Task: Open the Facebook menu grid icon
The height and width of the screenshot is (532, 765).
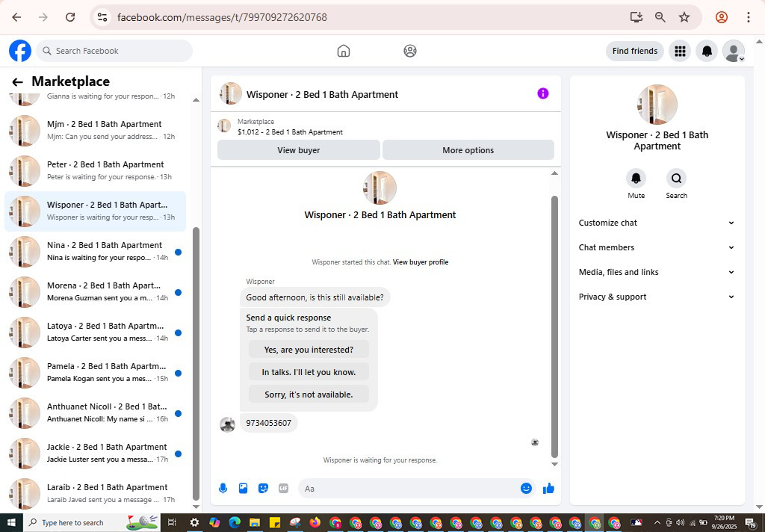Action: click(x=680, y=51)
